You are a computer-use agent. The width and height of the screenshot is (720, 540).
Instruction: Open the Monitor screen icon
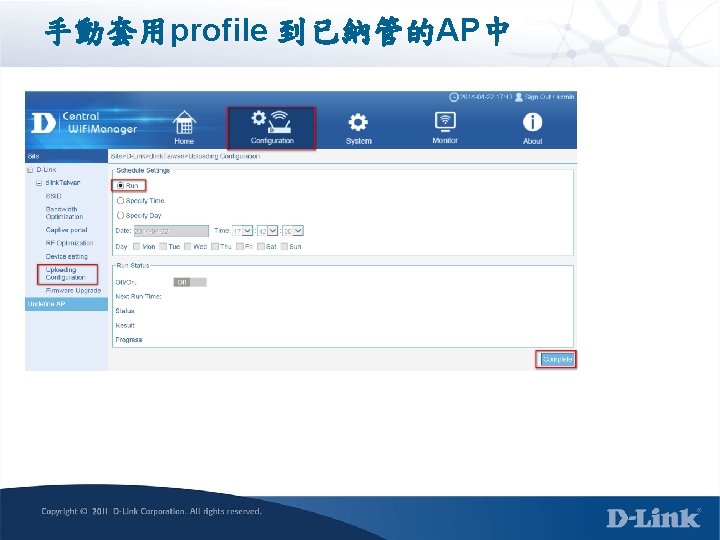click(x=445, y=122)
